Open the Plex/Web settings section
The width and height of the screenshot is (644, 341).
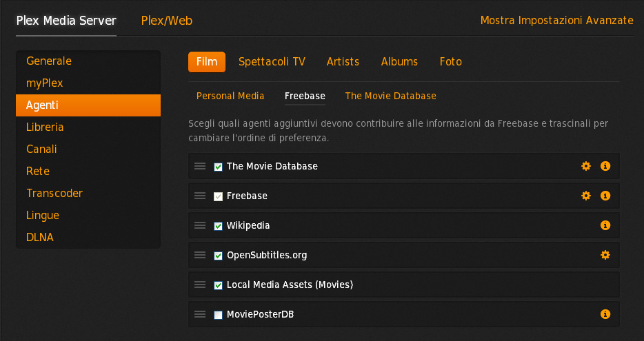click(x=167, y=21)
